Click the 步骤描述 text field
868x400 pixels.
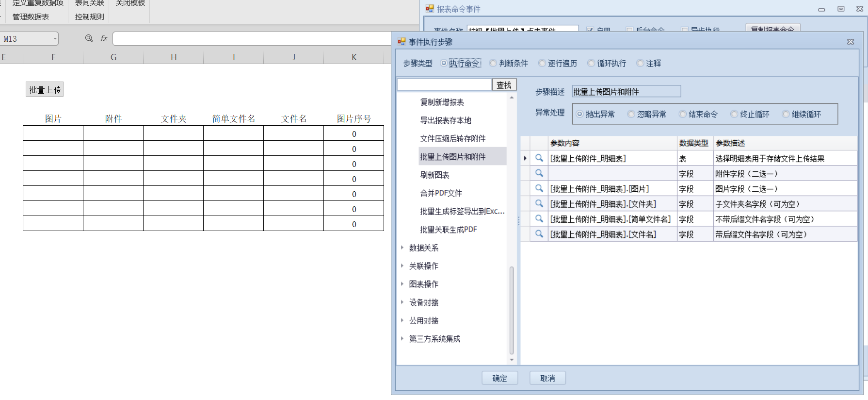tap(626, 92)
